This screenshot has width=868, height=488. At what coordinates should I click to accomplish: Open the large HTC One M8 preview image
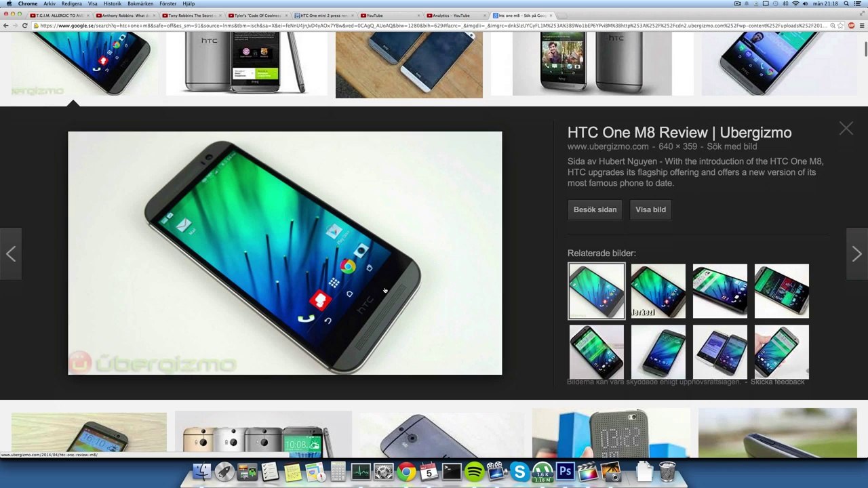[285, 253]
